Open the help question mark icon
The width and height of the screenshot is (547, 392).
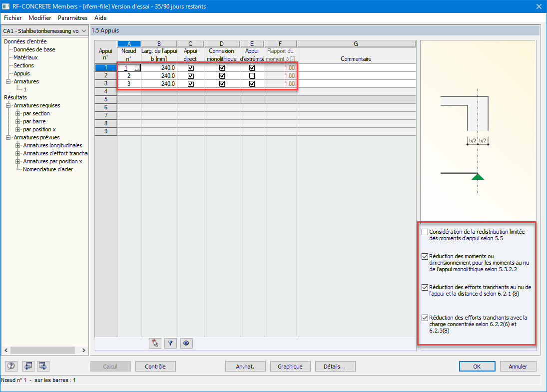coord(11,366)
